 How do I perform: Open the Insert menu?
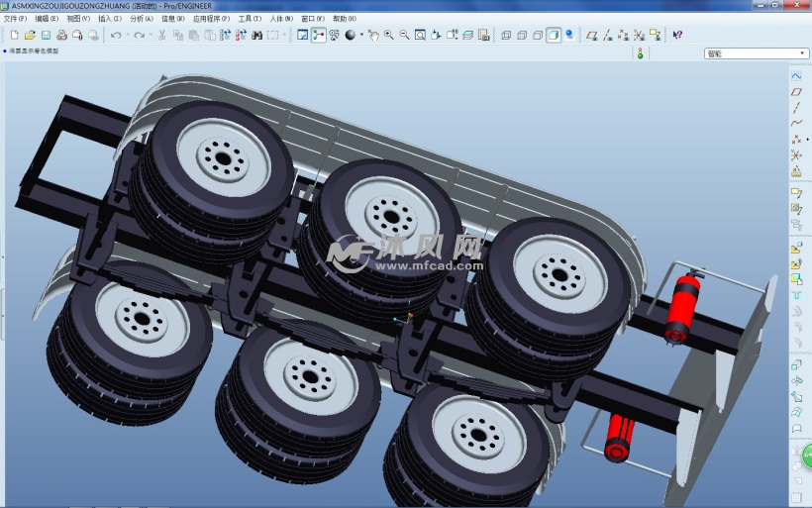[x=110, y=19]
